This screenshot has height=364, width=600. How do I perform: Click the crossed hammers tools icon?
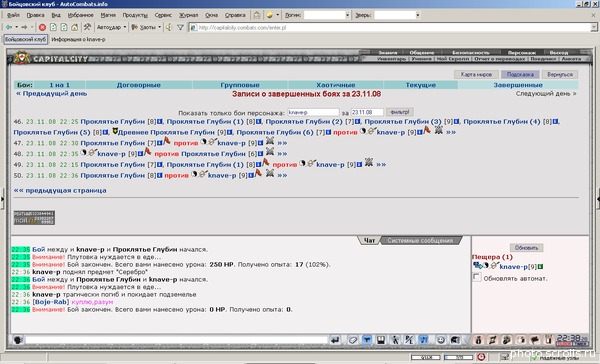tap(87, 27)
